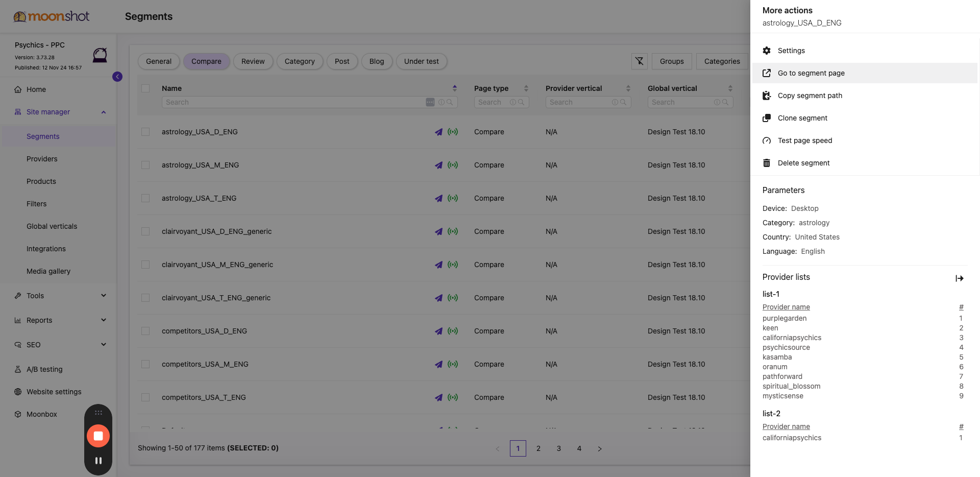Switch to the Blog tab
This screenshot has width=980, height=477.
[x=377, y=61]
